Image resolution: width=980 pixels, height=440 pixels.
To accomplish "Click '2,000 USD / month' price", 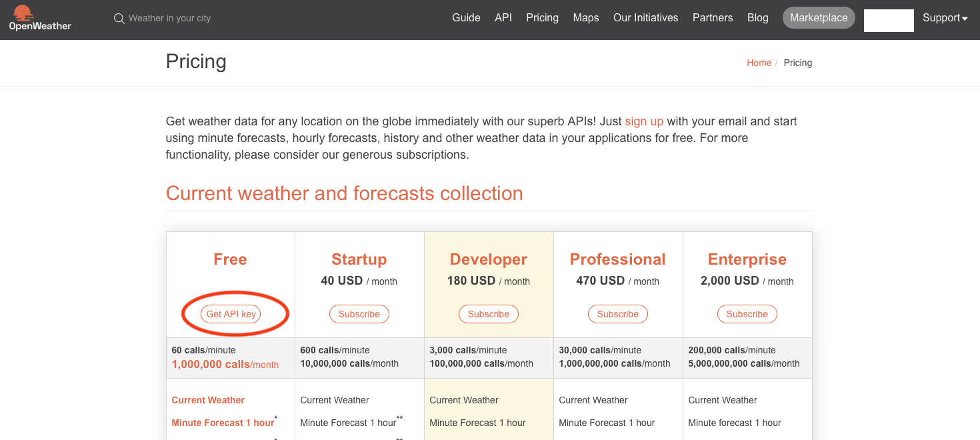I will pos(747,281).
